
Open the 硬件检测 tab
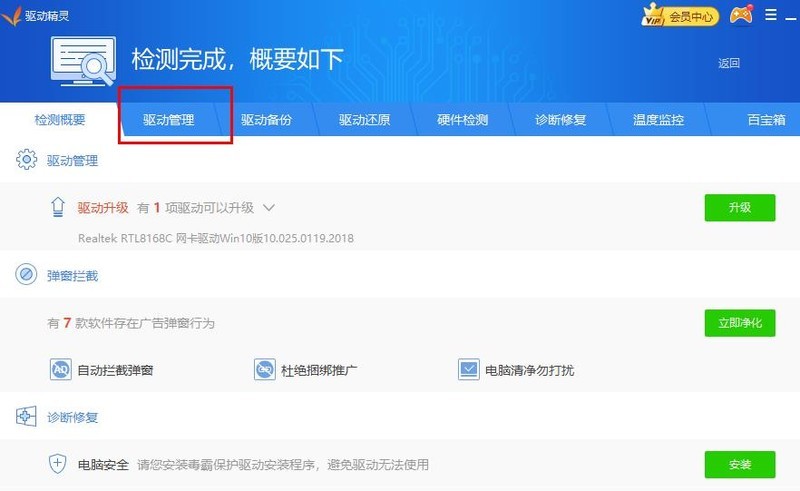[462, 120]
